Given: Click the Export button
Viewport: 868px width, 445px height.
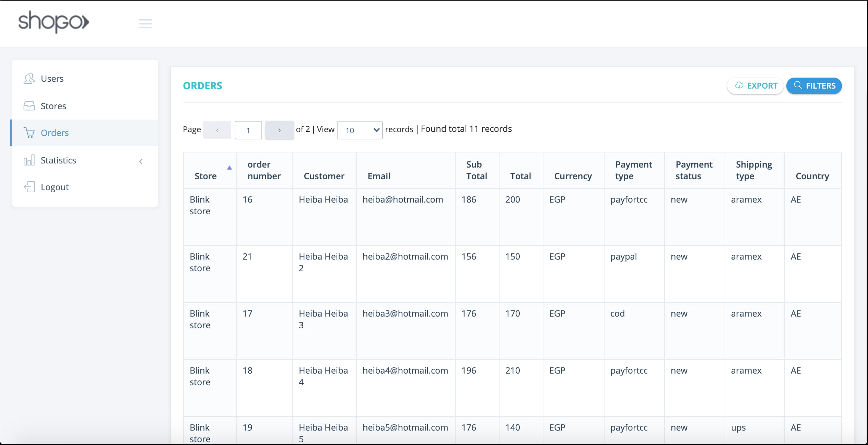Looking at the screenshot, I should 755,86.
